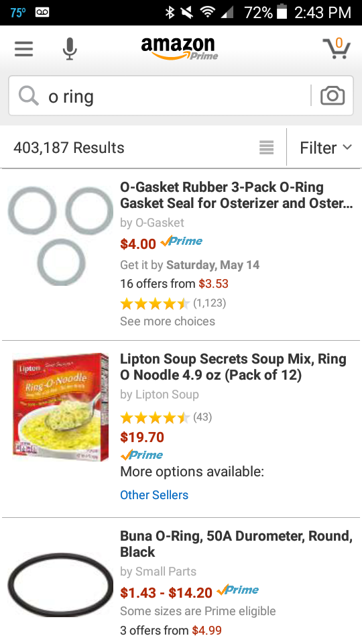Image resolution: width=362 pixels, height=644 pixels.
Task: Open O-Gasket Rubber 3-Pack O-Ring listing
Action: click(237, 195)
